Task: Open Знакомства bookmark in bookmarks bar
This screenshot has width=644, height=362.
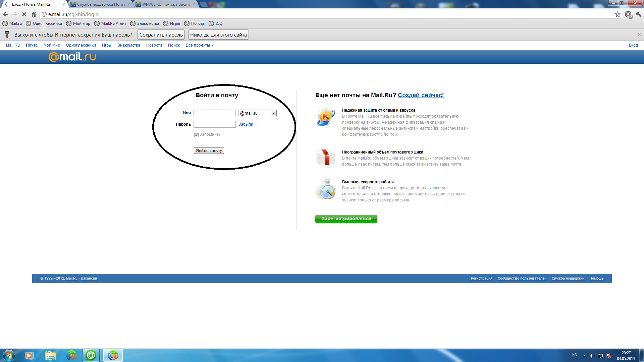Action: point(145,23)
